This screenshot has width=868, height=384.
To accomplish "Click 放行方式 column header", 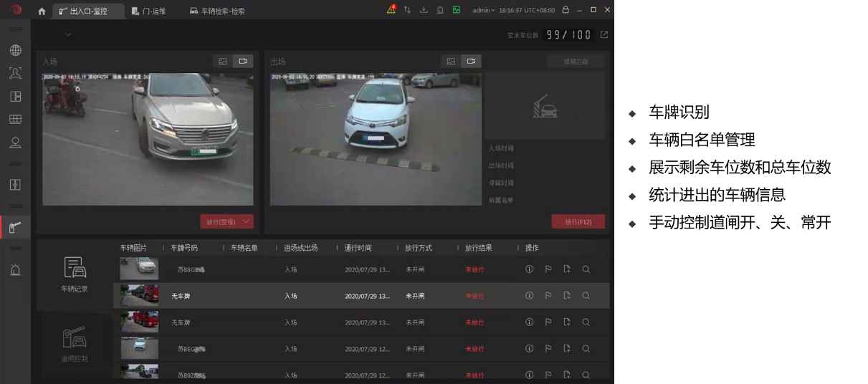I will (x=419, y=248).
